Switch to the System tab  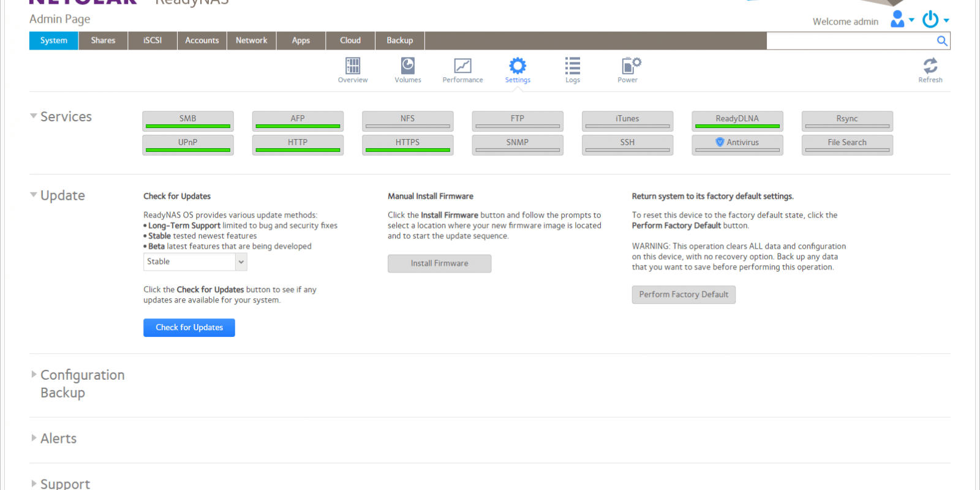click(54, 40)
